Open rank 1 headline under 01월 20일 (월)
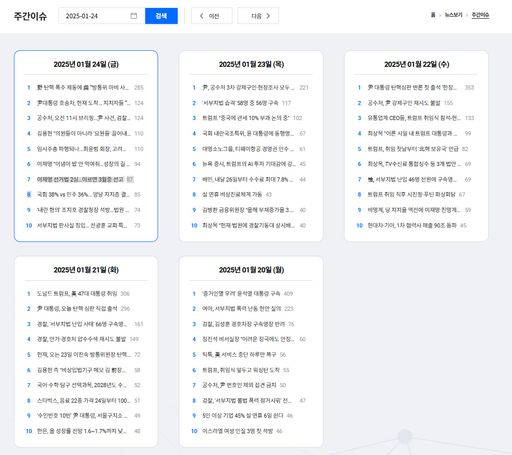This screenshot has height=455, width=512. click(241, 293)
